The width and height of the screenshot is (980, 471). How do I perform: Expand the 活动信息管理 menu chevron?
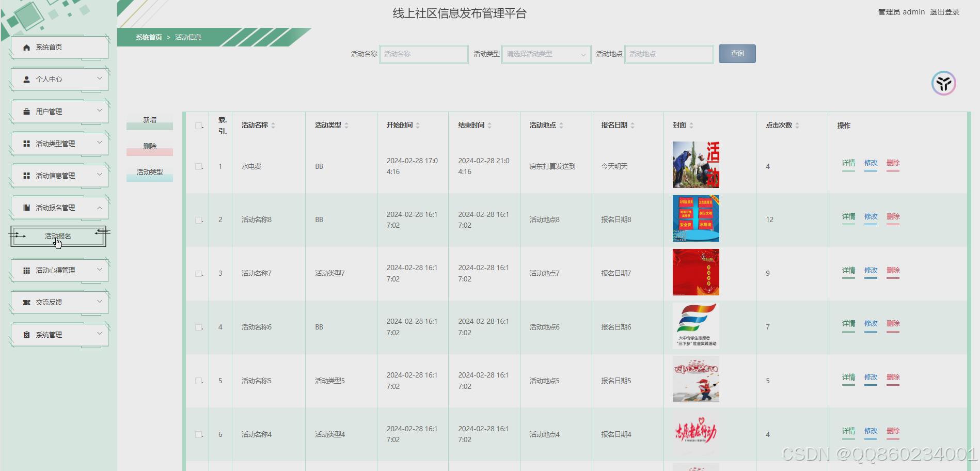pos(100,175)
